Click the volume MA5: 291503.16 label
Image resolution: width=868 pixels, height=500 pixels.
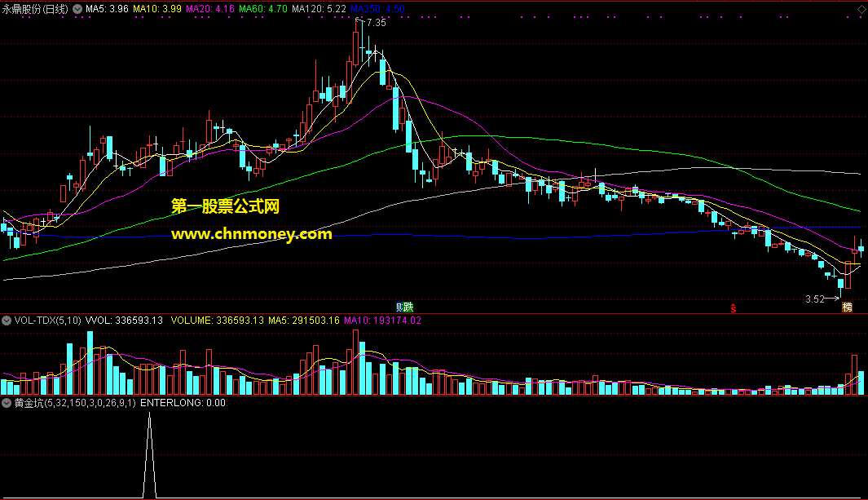tap(304, 321)
